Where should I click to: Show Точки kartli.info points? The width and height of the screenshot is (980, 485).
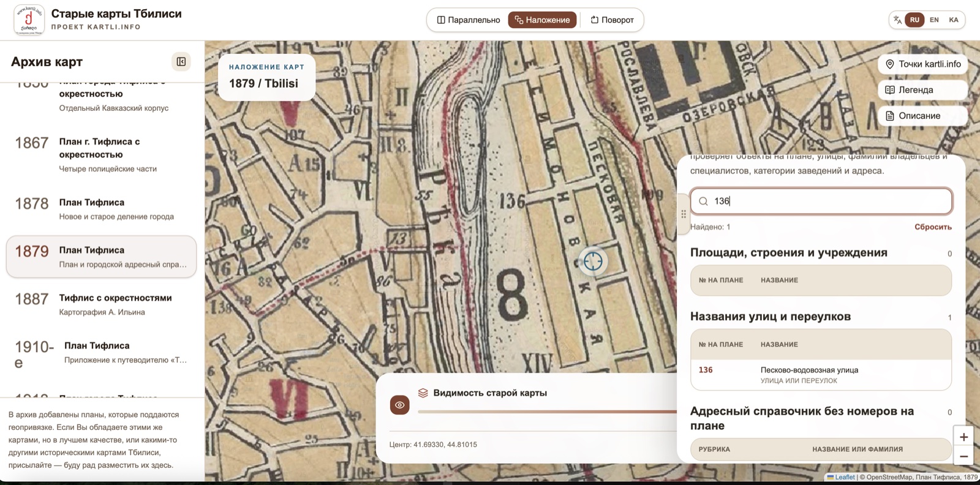pos(923,64)
